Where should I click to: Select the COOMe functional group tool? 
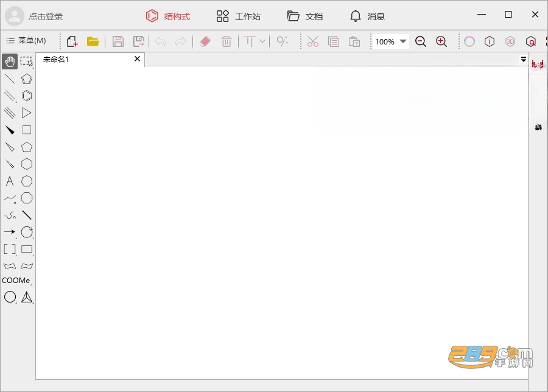click(x=16, y=281)
